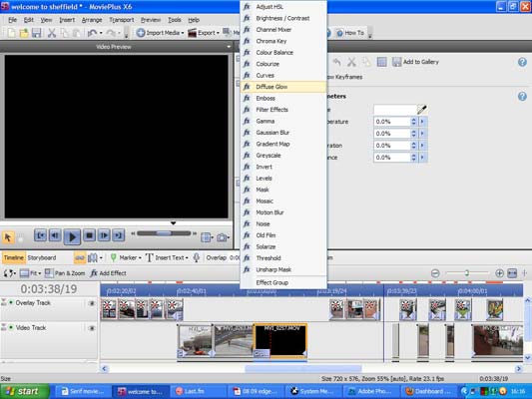Screen dimensions: 532x399
Task: Choose the Old Film effect
Action: coord(283,235)
